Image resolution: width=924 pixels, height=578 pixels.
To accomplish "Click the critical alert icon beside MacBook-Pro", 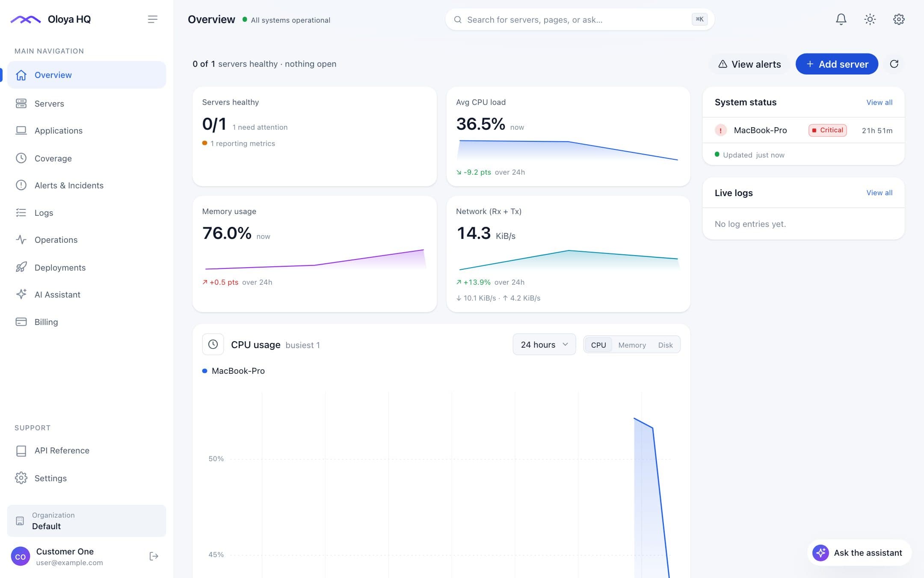I will click(x=721, y=130).
